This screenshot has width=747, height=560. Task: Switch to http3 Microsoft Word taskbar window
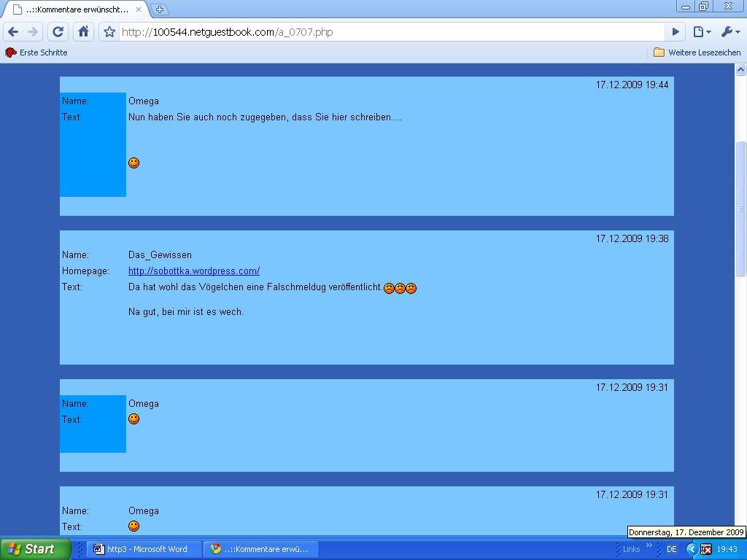click(x=144, y=549)
